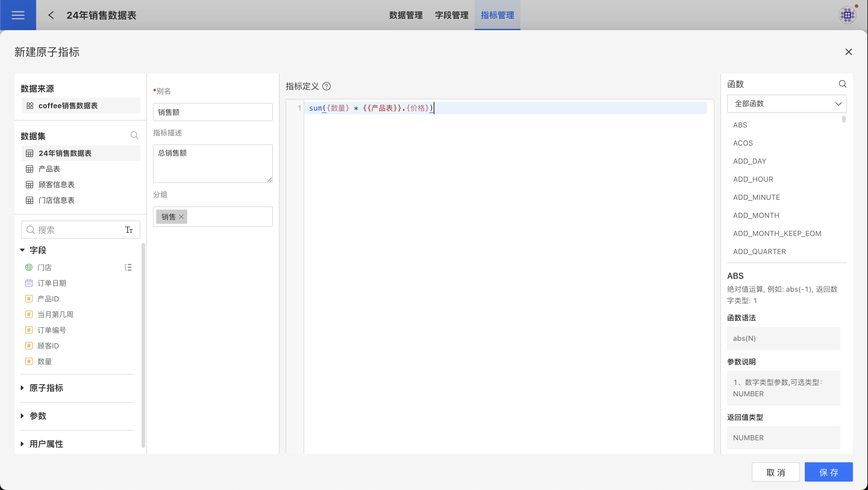Screen dimensions: 868x490
Task: Click the 保存 button
Action: pos(828,472)
